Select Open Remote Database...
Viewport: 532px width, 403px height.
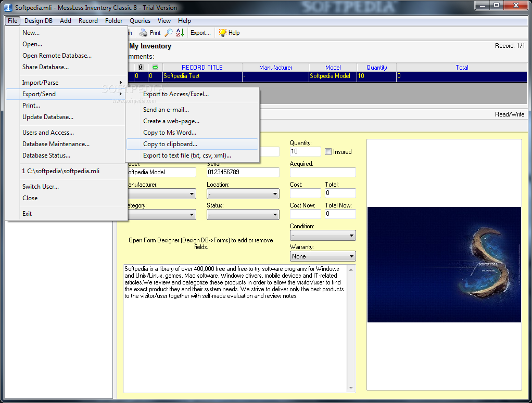pyautogui.click(x=66, y=56)
